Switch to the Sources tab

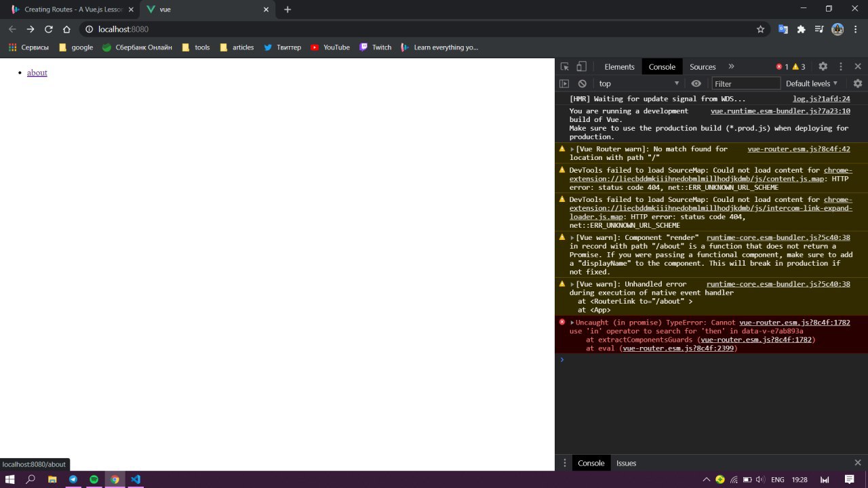click(703, 66)
